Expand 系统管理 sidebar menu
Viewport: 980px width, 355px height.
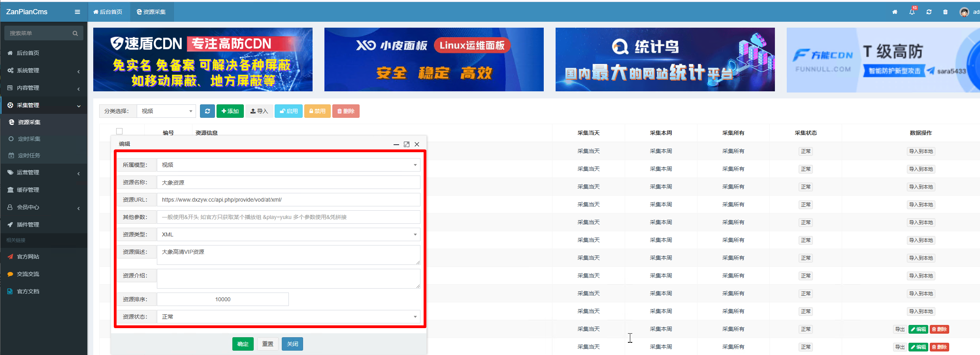[x=43, y=70]
